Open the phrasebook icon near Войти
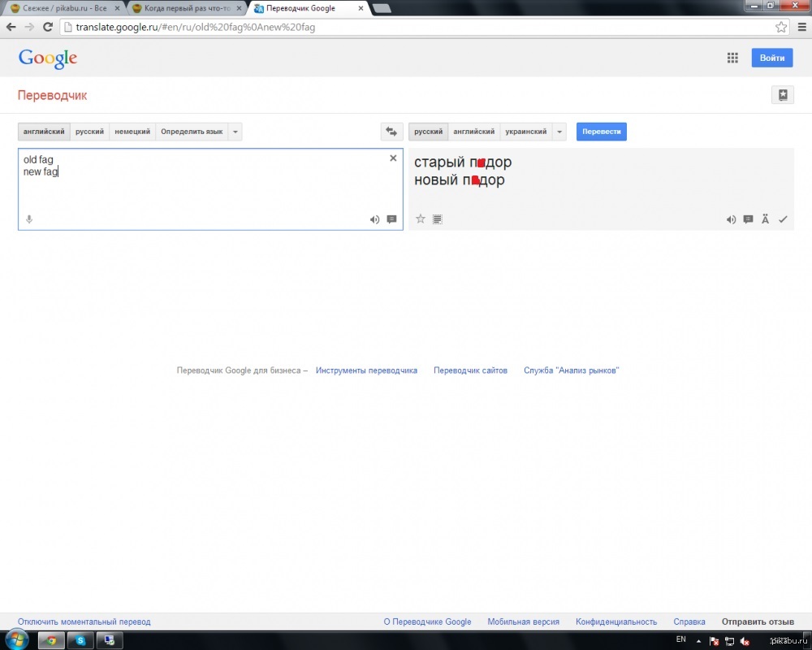This screenshot has width=812, height=650. (783, 95)
